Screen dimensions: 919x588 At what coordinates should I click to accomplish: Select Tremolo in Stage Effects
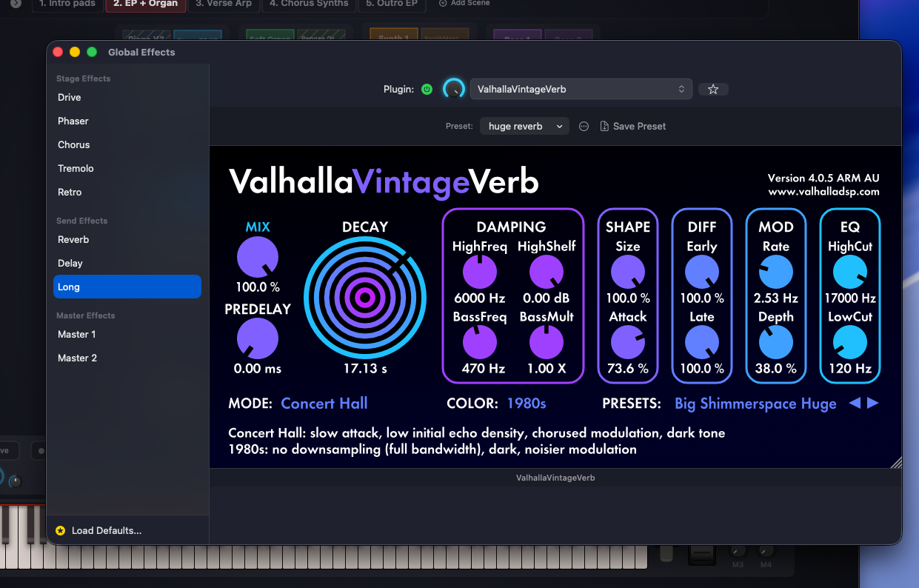point(127,168)
